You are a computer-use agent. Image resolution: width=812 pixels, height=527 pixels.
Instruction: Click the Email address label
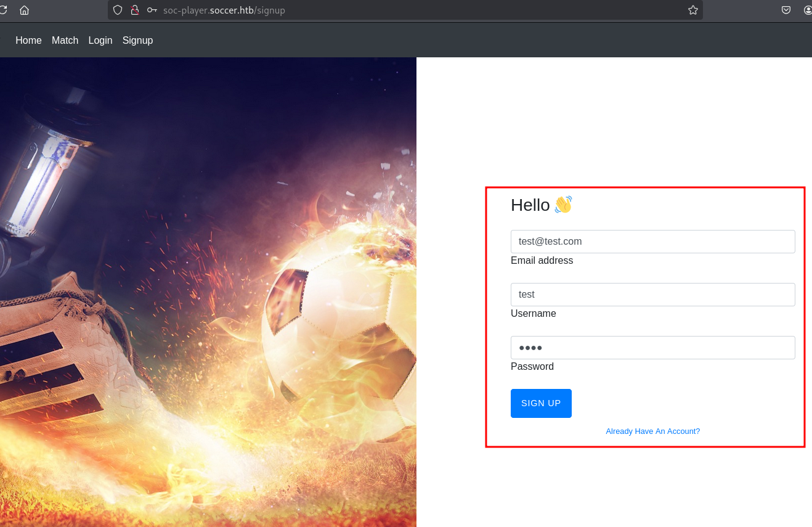[x=542, y=261]
